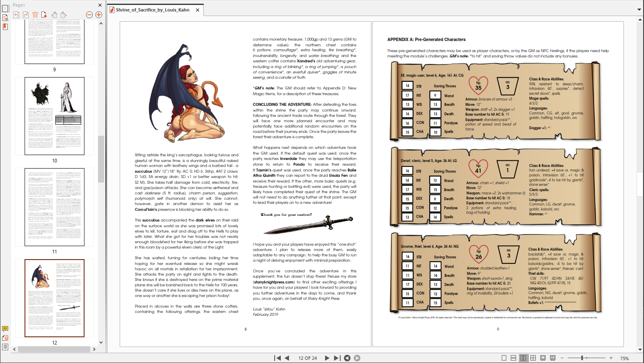
Task: Rotate pages counterclockwise in Pages panel
Action: (x=16, y=15)
